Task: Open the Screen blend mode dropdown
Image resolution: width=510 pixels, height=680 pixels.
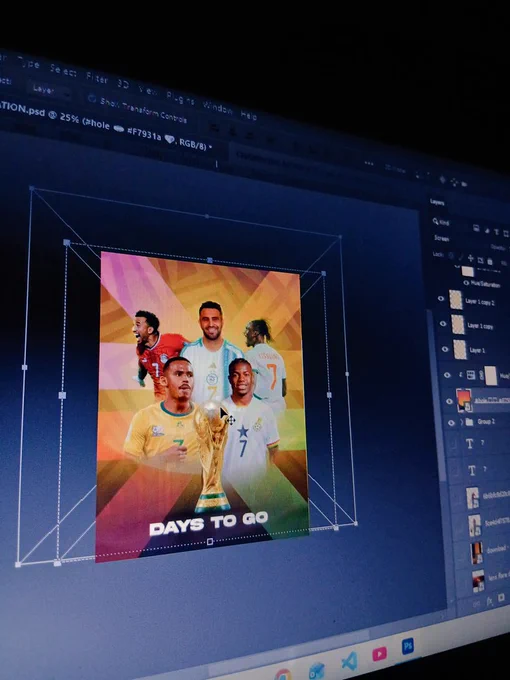Action: [x=442, y=238]
